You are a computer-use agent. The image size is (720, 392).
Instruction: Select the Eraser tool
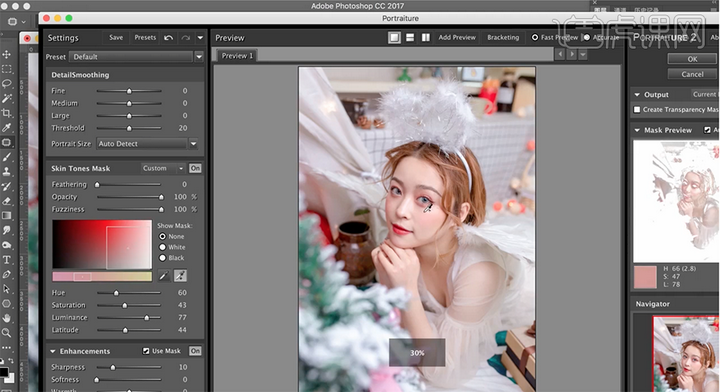pyautogui.click(x=6, y=201)
